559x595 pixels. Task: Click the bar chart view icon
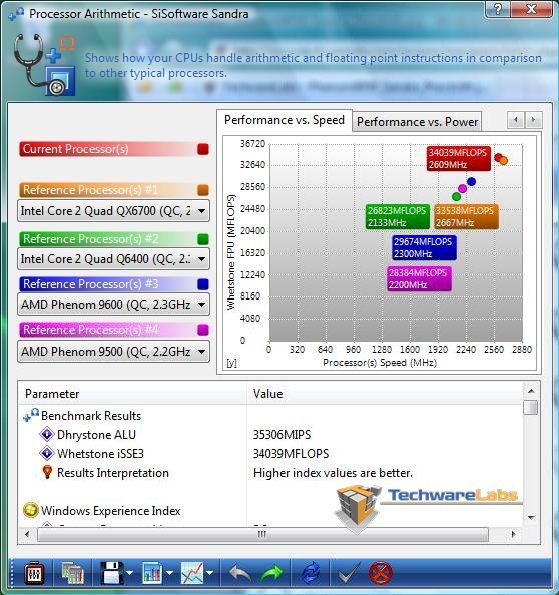tap(152, 573)
